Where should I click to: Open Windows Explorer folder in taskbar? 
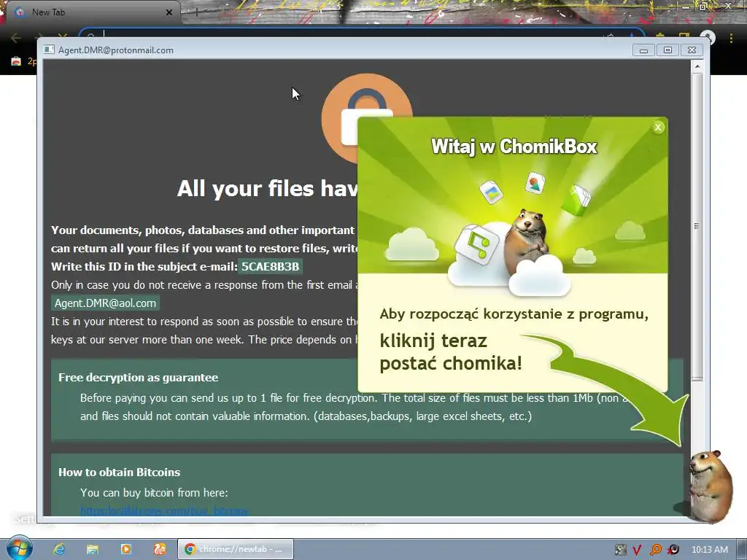click(93, 549)
